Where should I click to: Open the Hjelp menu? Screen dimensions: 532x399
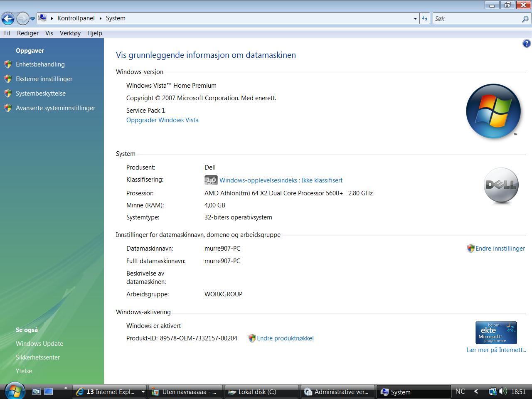(95, 33)
